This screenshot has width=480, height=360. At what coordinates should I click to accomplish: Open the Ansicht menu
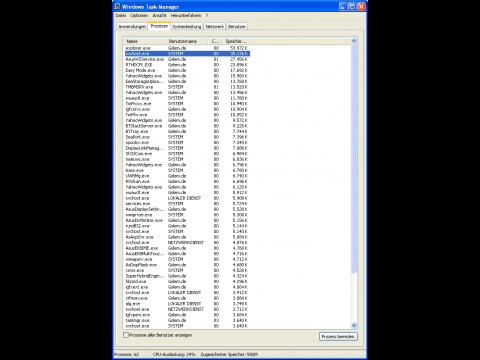click(159, 15)
